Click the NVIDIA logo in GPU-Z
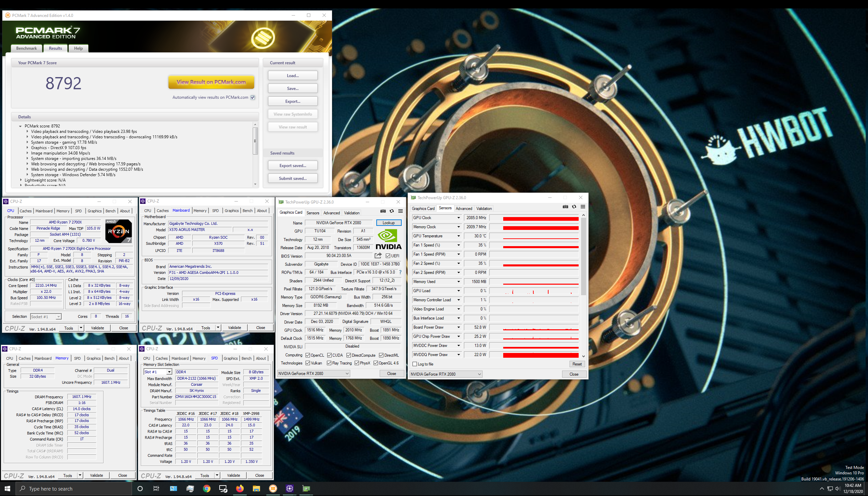Viewport: 868px width, 496px height. (388, 239)
